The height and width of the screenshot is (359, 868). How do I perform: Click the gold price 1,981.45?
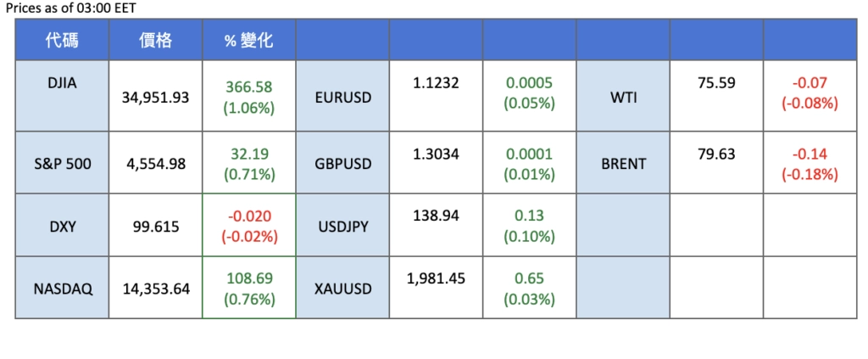click(x=436, y=278)
